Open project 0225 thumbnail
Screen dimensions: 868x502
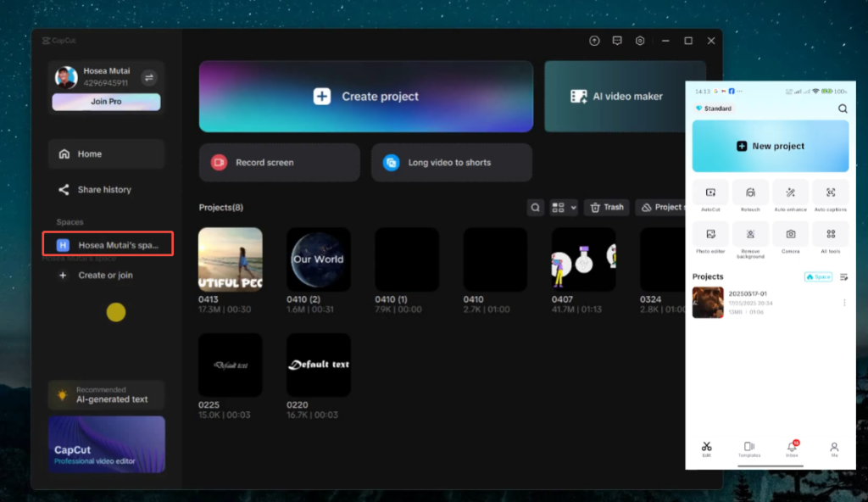tap(231, 365)
